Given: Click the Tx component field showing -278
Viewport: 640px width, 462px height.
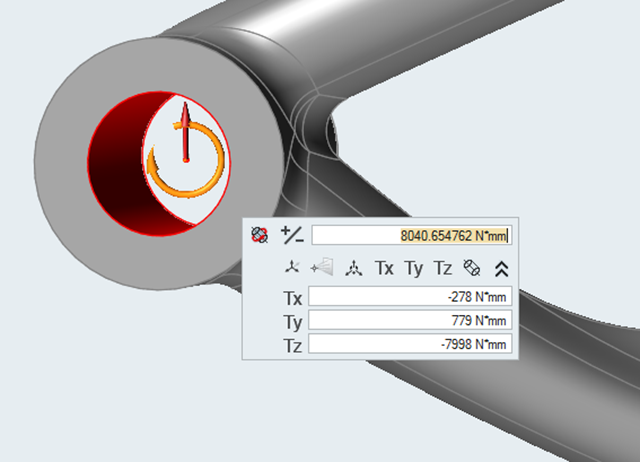Looking at the screenshot, I should tap(410, 297).
